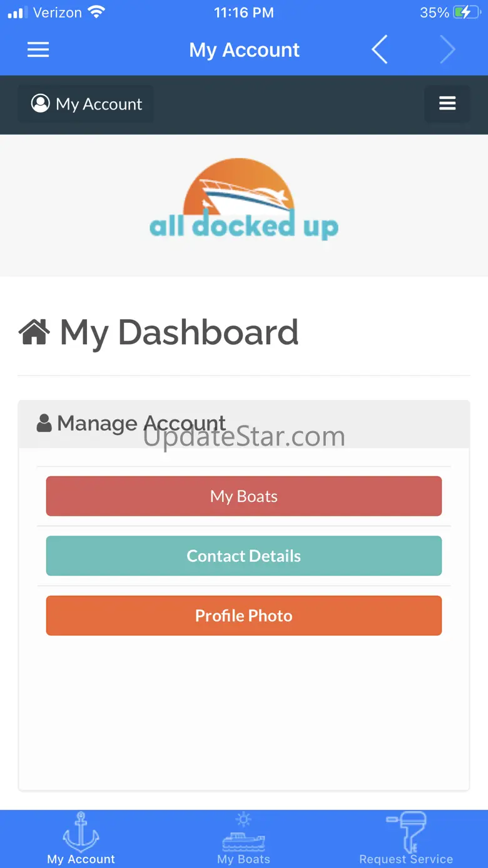Tap the boat icon in bottom bar
Screen dimensions: 488x868
244,832
